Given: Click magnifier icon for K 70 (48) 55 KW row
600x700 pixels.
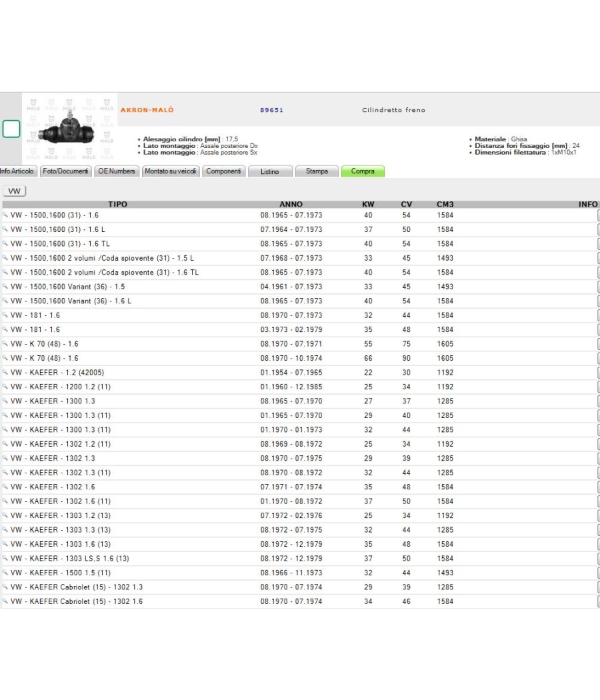Looking at the screenshot, I should point(5,344).
